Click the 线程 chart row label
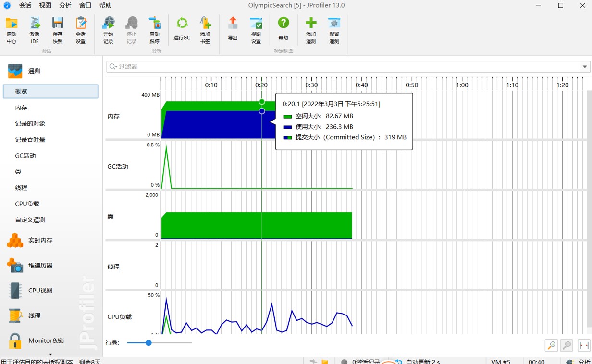Viewport: 592px width, 364px height. point(113,267)
